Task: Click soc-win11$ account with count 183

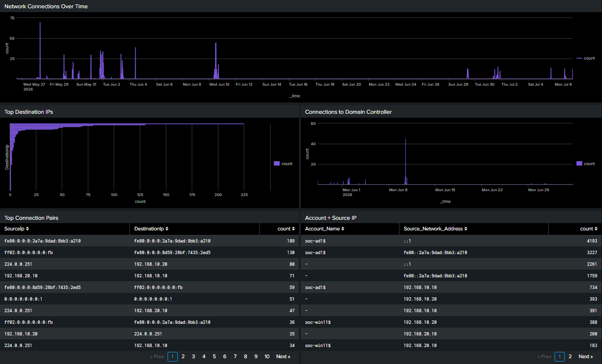Action: (x=318, y=345)
